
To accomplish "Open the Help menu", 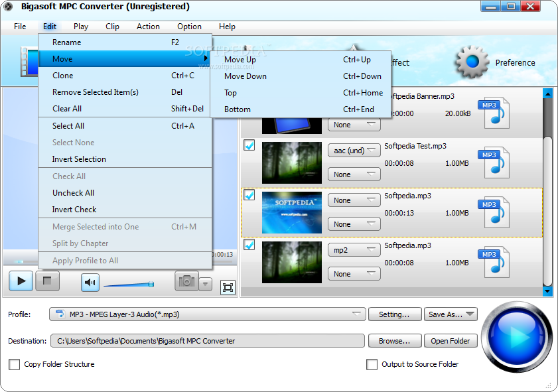I will pos(227,27).
